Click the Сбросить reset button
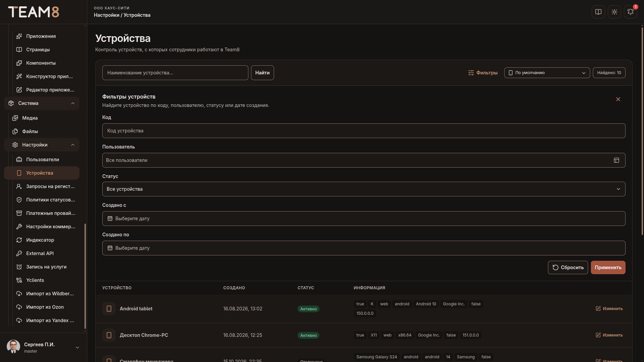Screen dimensions: 644x362 568,268
